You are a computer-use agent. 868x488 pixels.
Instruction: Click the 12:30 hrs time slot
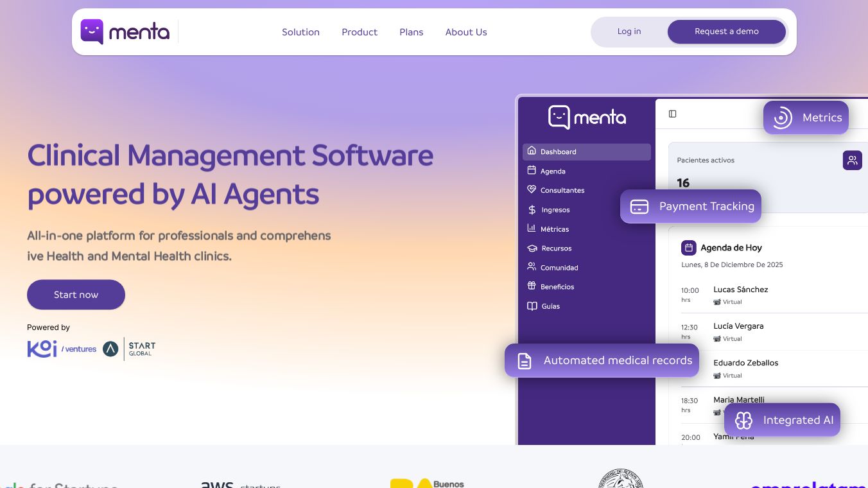[690, 331]
